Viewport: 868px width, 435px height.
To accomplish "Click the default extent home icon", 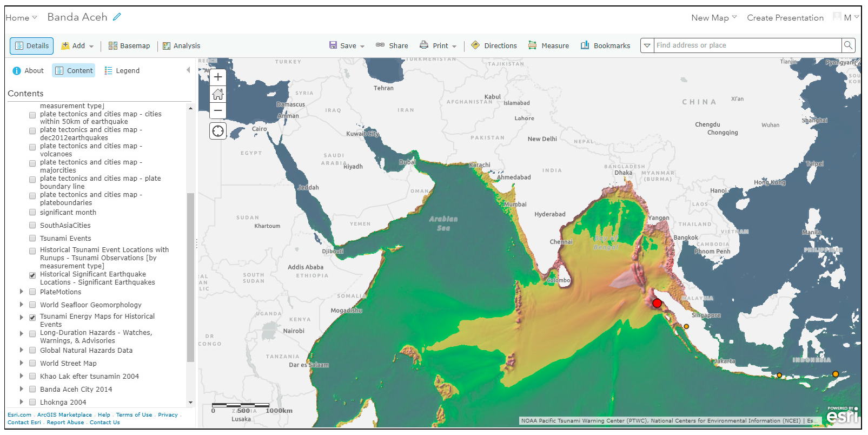I will pos(218,94).
